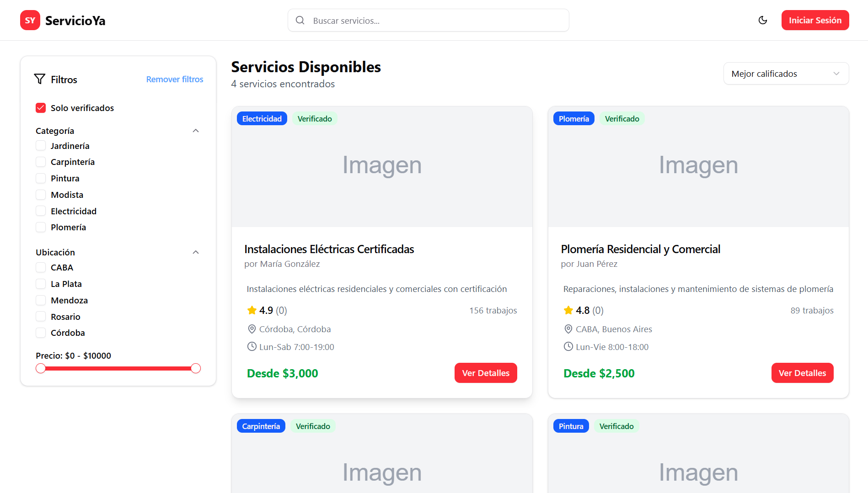The image size is (868, 493).
Task: Click the Desde $2,500 price
Action: 599,373
